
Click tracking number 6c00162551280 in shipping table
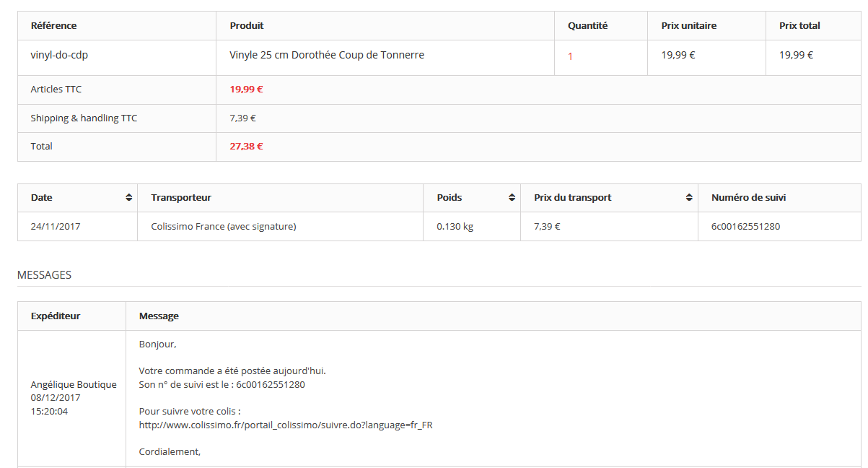pos(745,227)
